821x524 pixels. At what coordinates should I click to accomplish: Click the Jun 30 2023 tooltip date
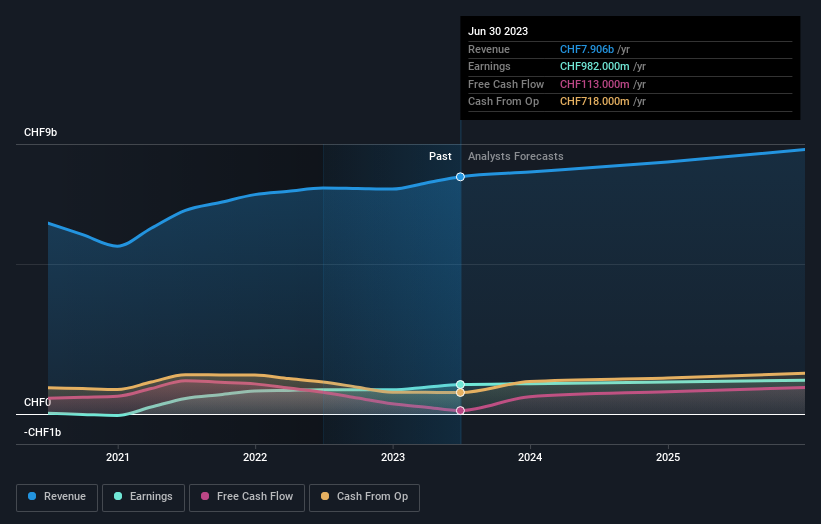pos(498,31)
